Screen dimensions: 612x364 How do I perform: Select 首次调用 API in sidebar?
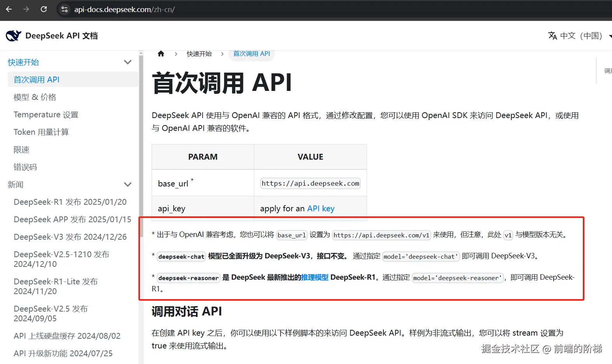tap(73, 80)
